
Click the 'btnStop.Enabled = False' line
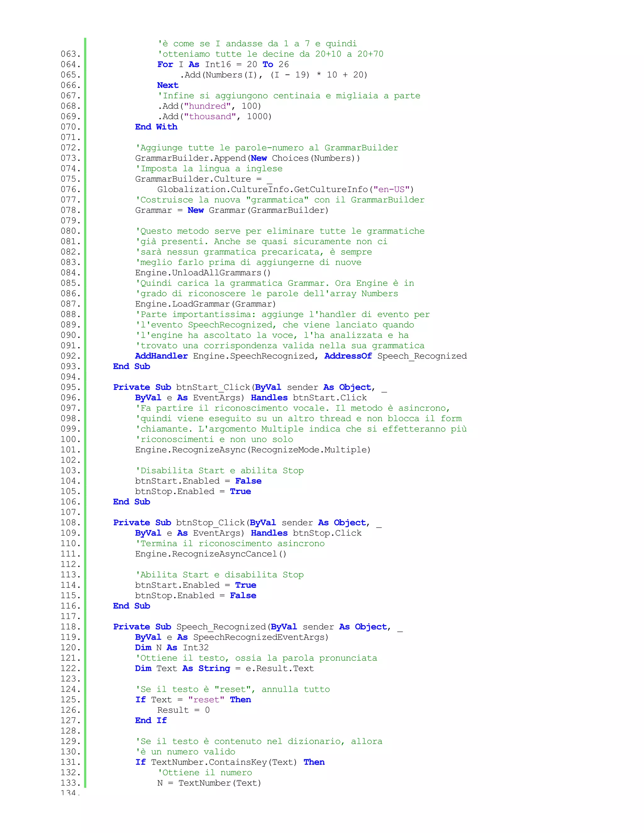coord(196,596)
